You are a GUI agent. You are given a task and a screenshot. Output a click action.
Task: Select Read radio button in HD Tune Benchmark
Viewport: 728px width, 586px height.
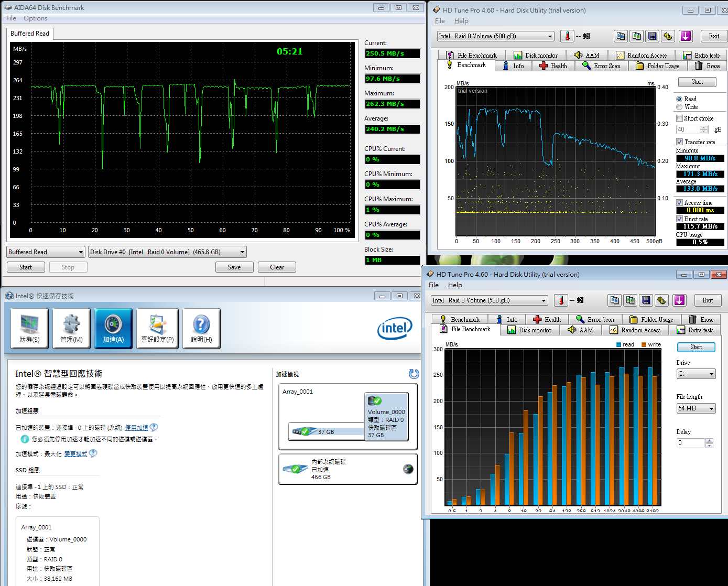[679, 99]
